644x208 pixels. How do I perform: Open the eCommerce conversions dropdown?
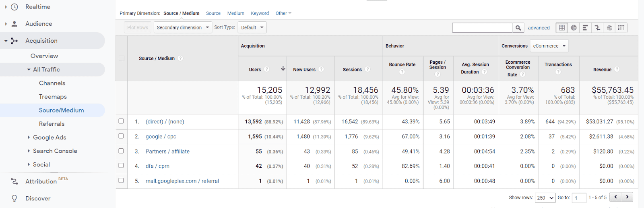click(549, 46)
